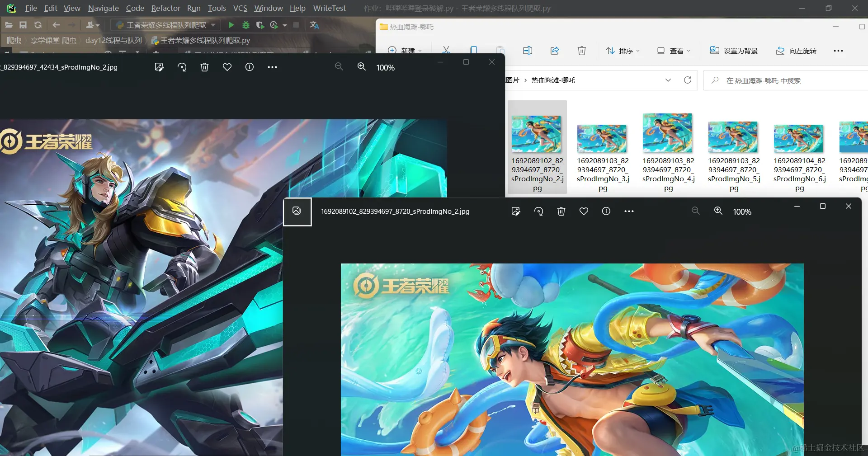Rotate image in the front photo viewer
The width and height of the screenshot is (868, 456).
point(538,211)
